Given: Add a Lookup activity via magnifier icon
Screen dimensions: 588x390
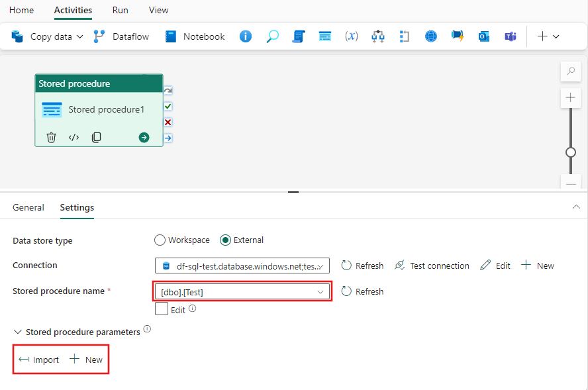Looking at the screenshot, I should (x=272, y=36).
